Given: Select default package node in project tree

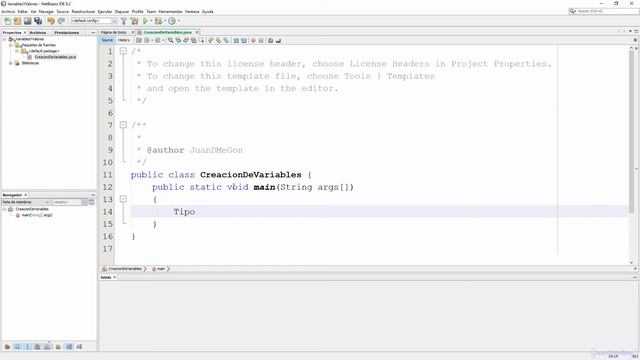Looking at the screenshot, I should (44, 51).
